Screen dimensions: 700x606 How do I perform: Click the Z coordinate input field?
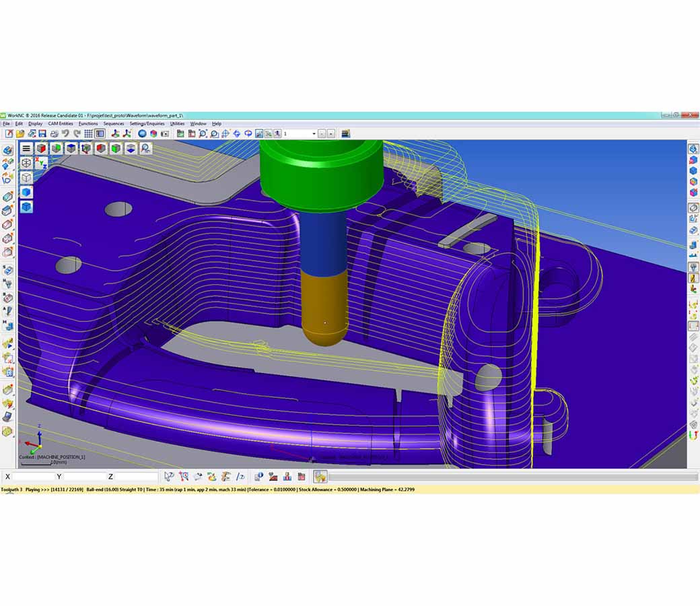[x=137, y=477]
